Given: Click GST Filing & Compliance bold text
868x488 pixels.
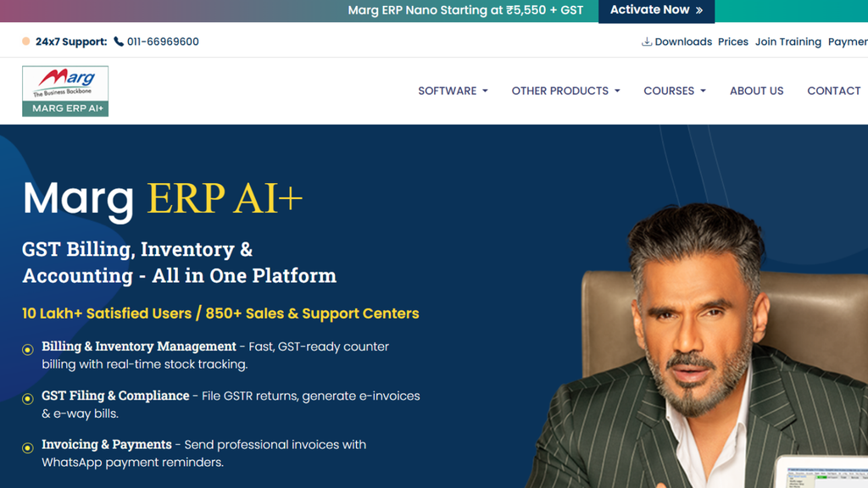Looking at the screenshot, I should click(x=115, y=396).
